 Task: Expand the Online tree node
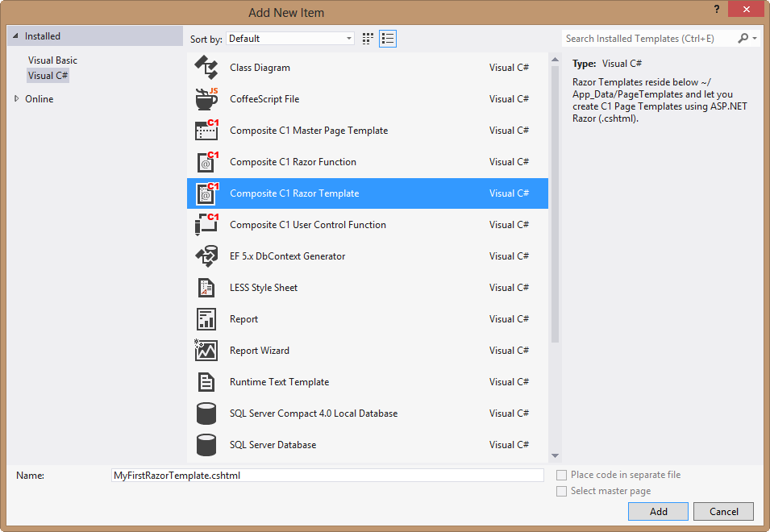[16, 99]
